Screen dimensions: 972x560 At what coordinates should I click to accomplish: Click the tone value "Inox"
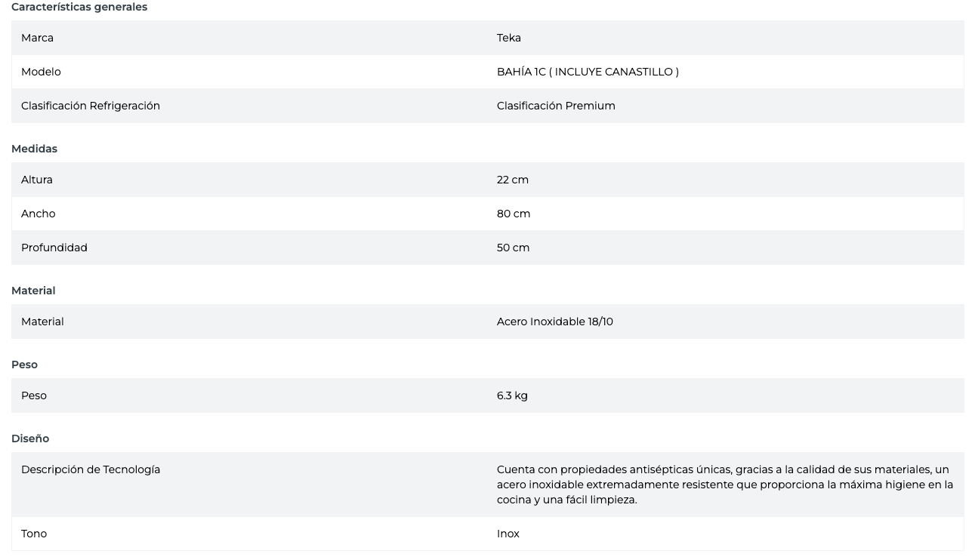point(508,534)
